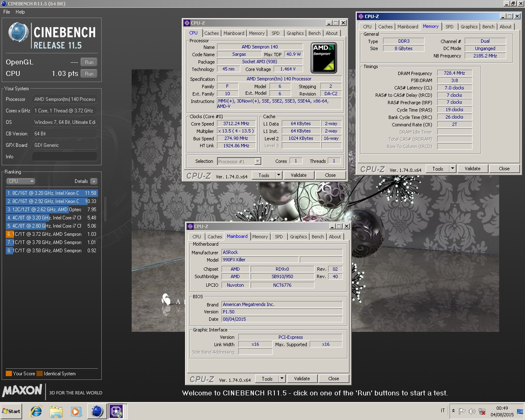Click Tools in CPU-Z Mainboard window
Viewport: 525px width, 420px height.
[x=267, y=379]
